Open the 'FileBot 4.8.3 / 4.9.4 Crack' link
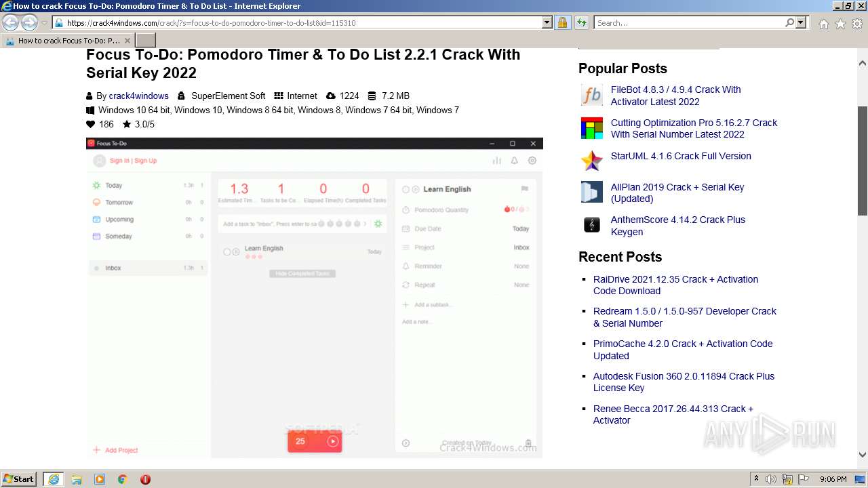The width and height of the screenshot is (868, 488). coord(675,96)
